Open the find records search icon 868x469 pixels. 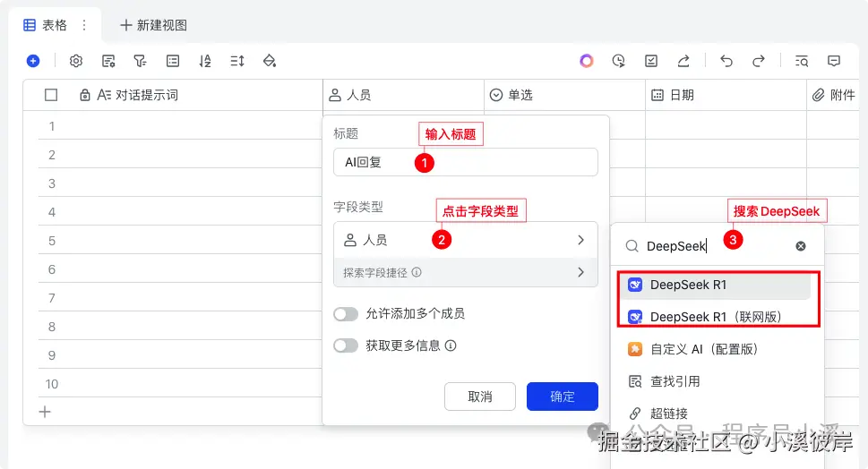point(801,61)
